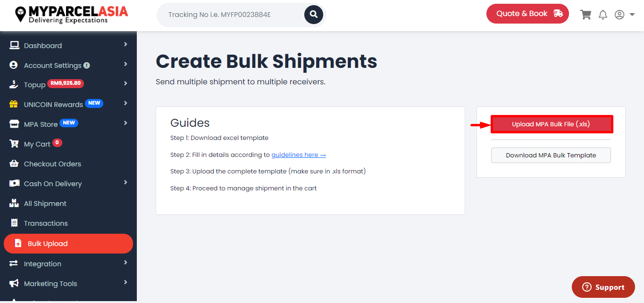Screen dimensions: 644x303
Task: Click the MyParcelAsia logo
Action: [72, 15]
